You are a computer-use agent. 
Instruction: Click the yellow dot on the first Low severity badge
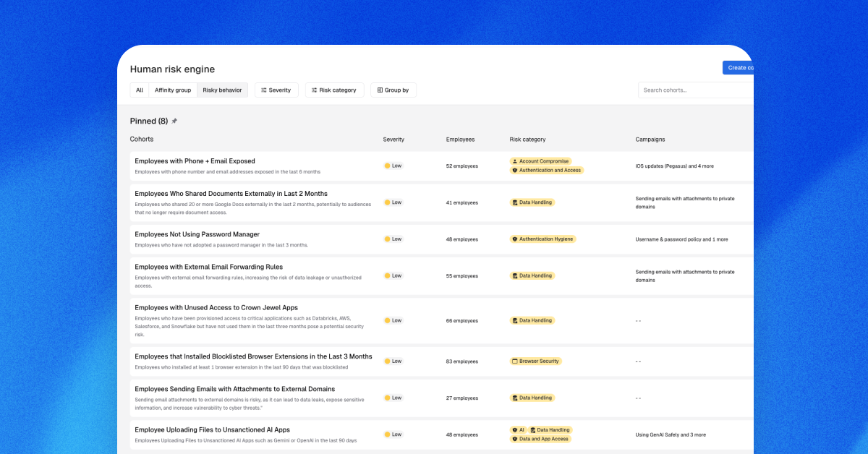[x=388, y=166]
